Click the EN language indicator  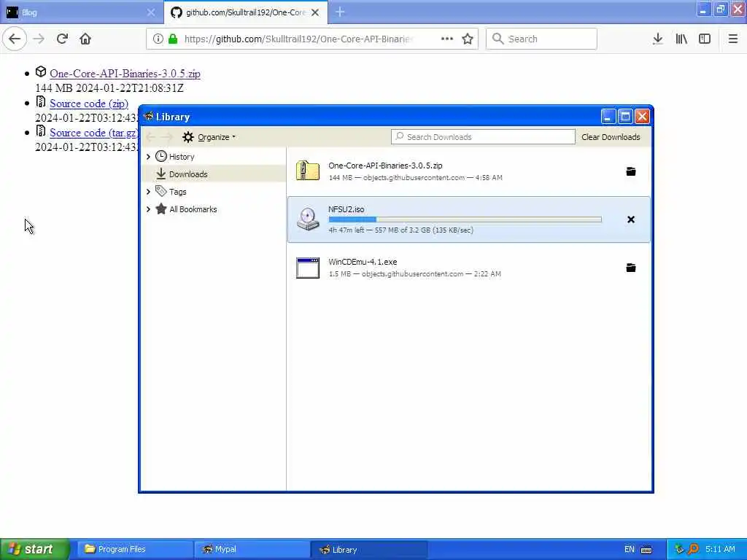tap(629, 549)
